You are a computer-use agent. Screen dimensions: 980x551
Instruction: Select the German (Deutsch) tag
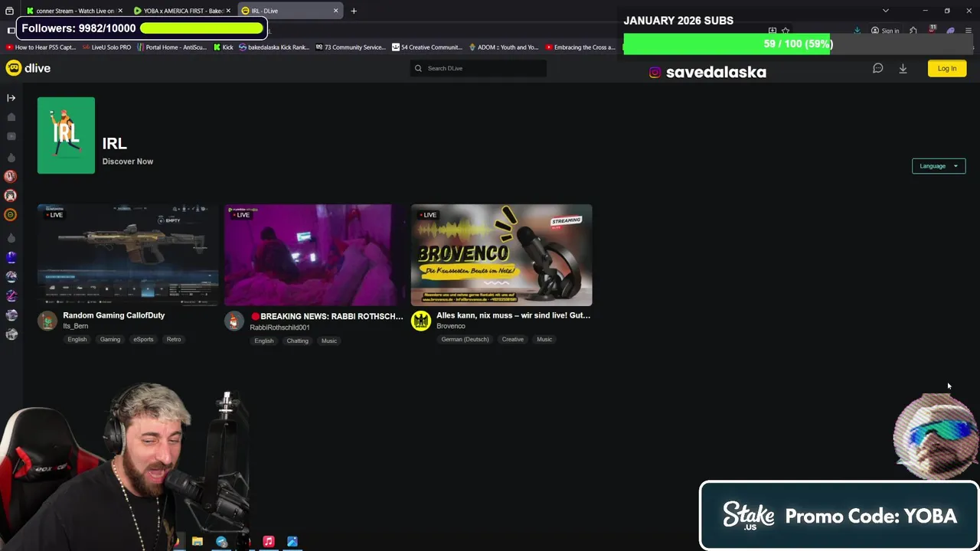(x=465, y=339)
